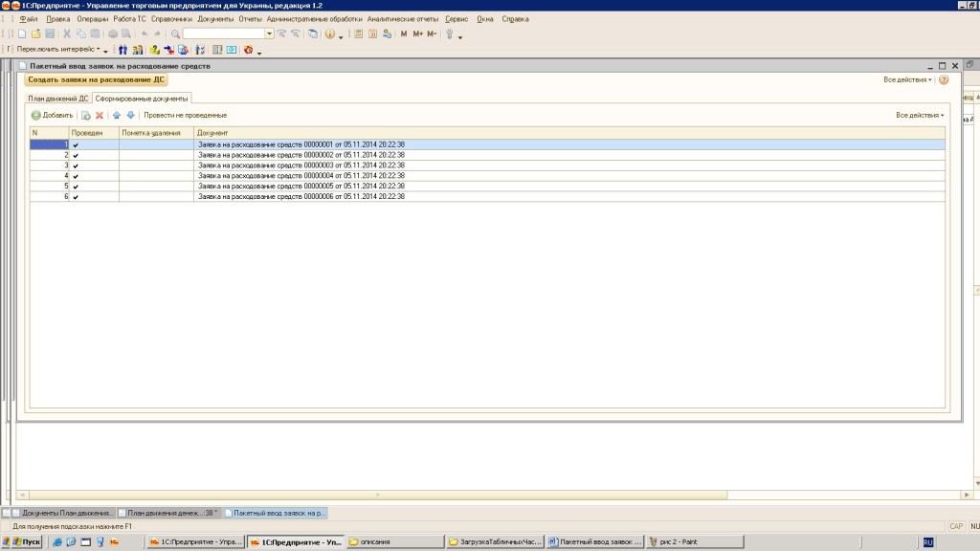Click the M- memory subtract button
Screen dimensions: 980x551
point(432,33)
